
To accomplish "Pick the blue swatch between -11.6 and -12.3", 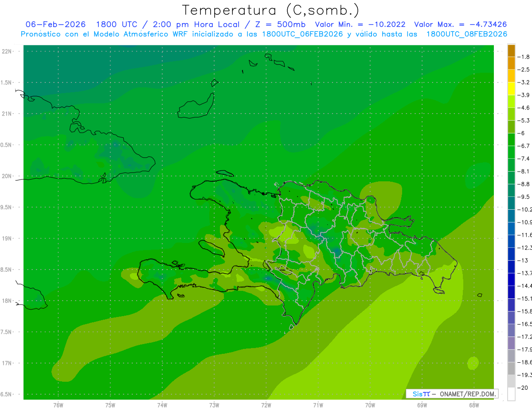I will (x=511, y=241).
